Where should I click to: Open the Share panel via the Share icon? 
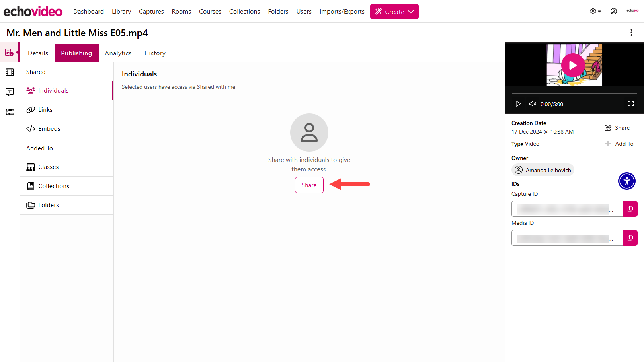(608, 127)
